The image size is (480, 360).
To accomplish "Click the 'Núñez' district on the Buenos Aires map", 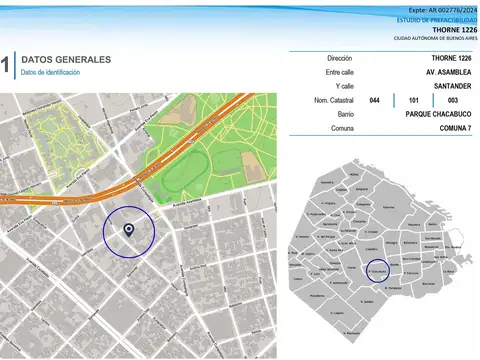I will pos(354,174).
